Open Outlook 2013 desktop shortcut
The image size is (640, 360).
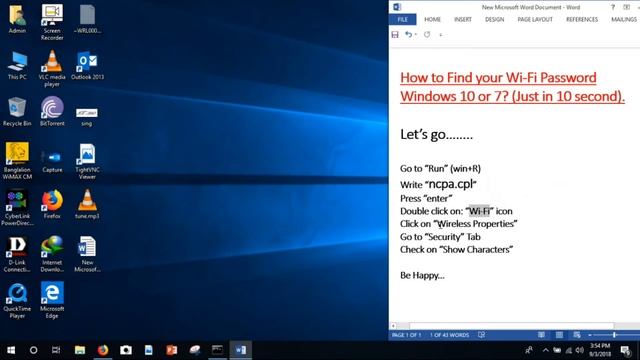tap(87, 66)
